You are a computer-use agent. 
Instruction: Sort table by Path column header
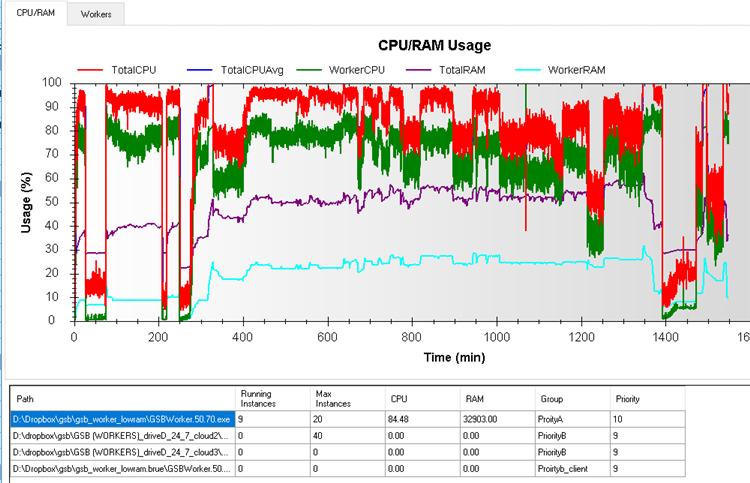pos(119,398)
